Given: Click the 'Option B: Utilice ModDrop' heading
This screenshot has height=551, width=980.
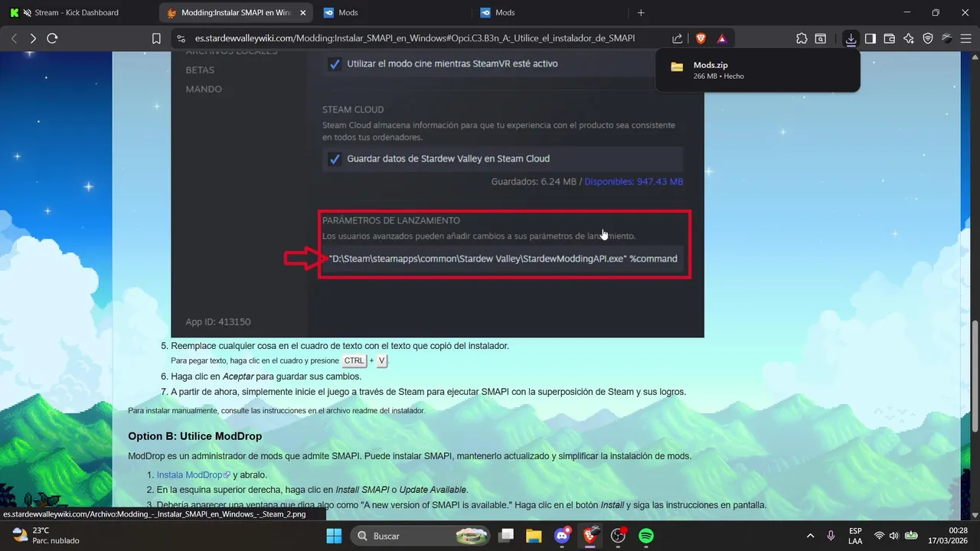Looking at the screenshot, I should tap(194, 436).
